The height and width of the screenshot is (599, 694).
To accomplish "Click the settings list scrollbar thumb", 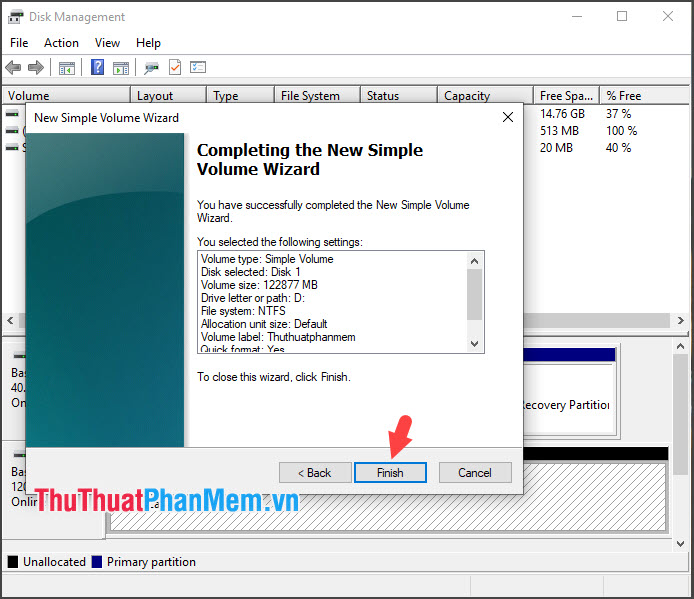I will point(474,294).
